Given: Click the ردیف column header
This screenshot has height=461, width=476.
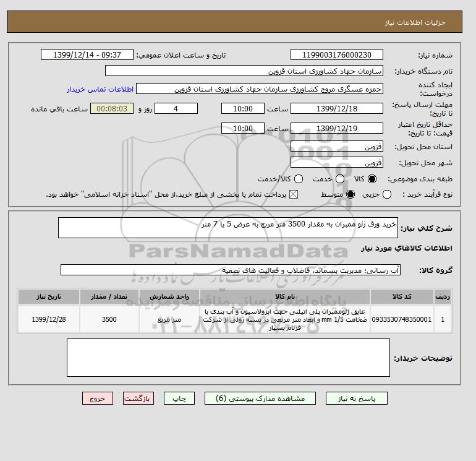Looking at the screenshot, I should (443, 296).
